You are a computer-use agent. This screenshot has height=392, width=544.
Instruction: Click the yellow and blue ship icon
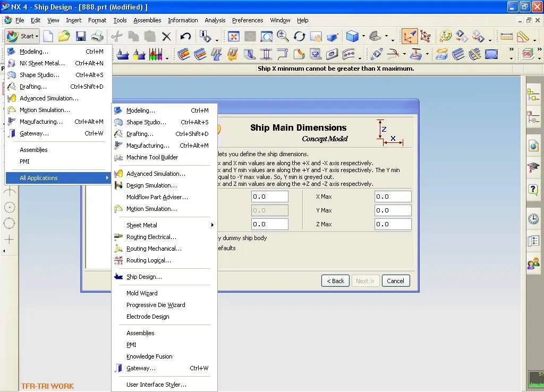pos(139,54)
